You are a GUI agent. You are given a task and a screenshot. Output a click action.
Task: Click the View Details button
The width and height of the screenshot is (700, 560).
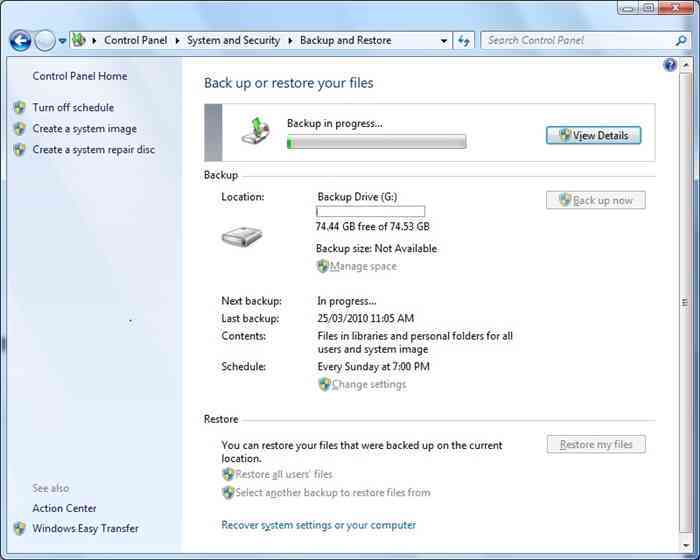tap(593, 135)
